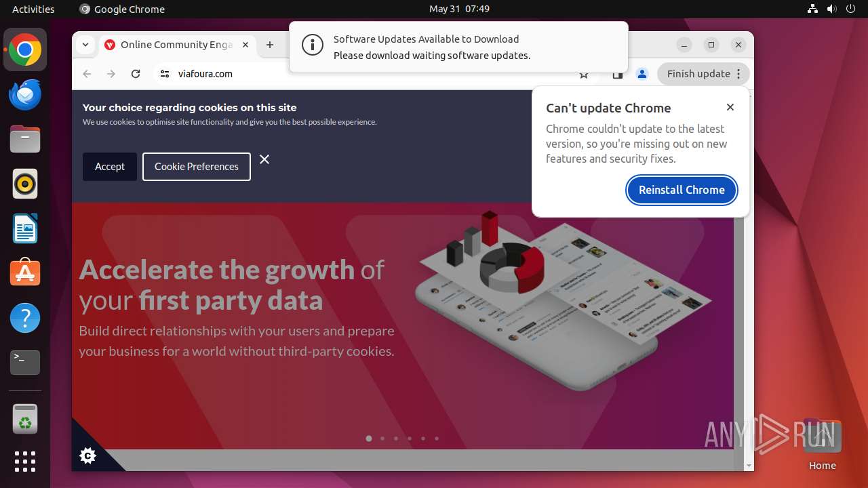
Task: Select the second carousel dot
Action: click(382, 439)
